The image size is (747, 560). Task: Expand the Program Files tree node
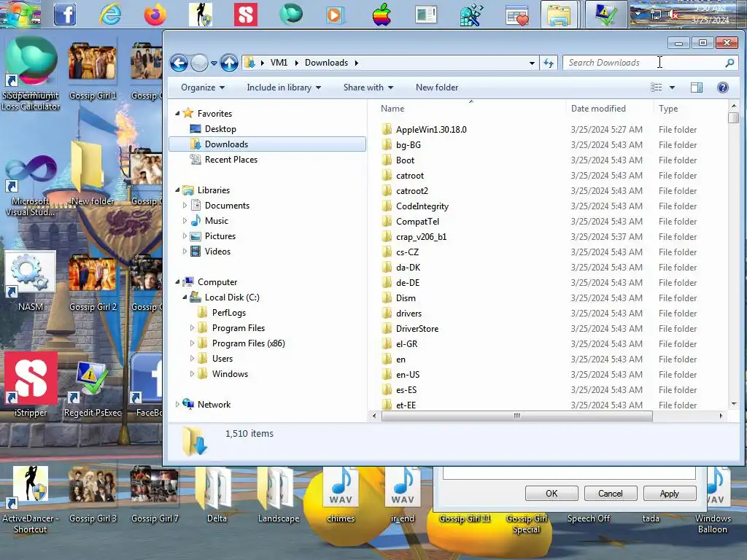tap(192, 328)
